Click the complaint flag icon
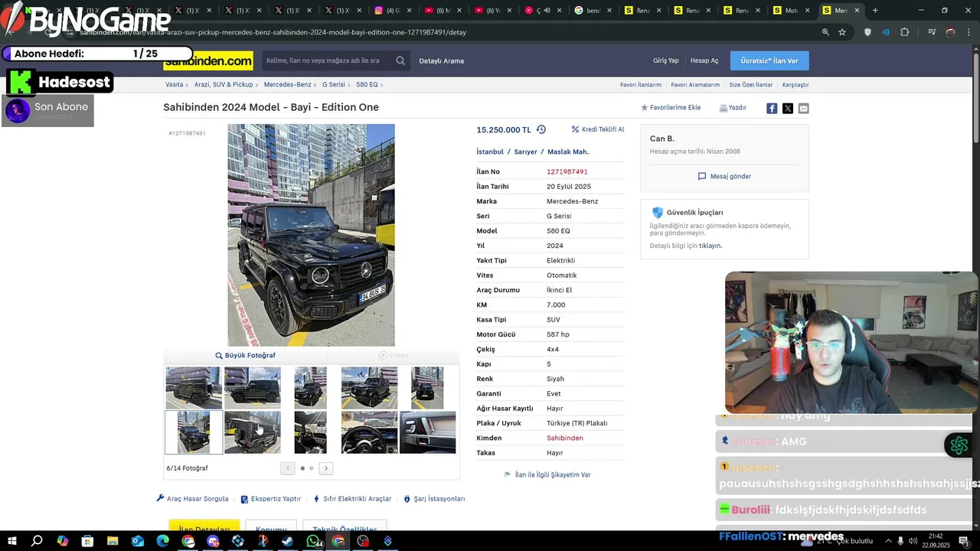 507,474
